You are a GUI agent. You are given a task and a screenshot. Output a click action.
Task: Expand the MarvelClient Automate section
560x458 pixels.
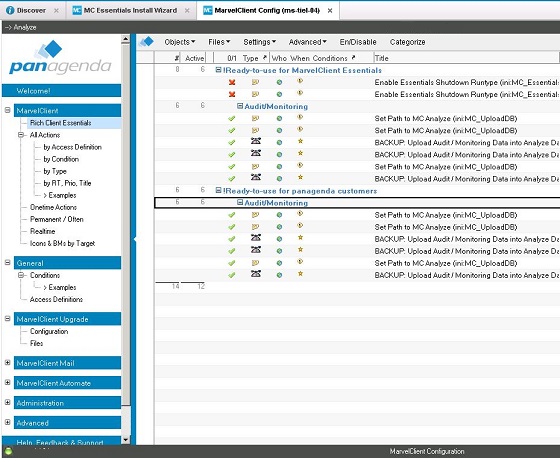click(x=8, y=382)
